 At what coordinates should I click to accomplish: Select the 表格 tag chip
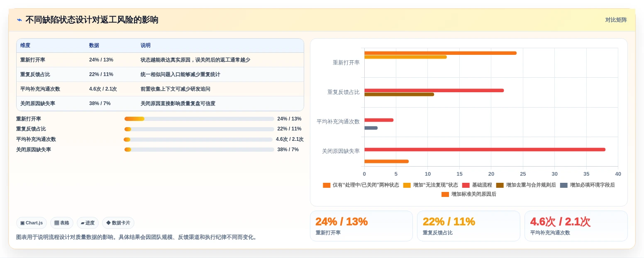(x=62, y=223)
